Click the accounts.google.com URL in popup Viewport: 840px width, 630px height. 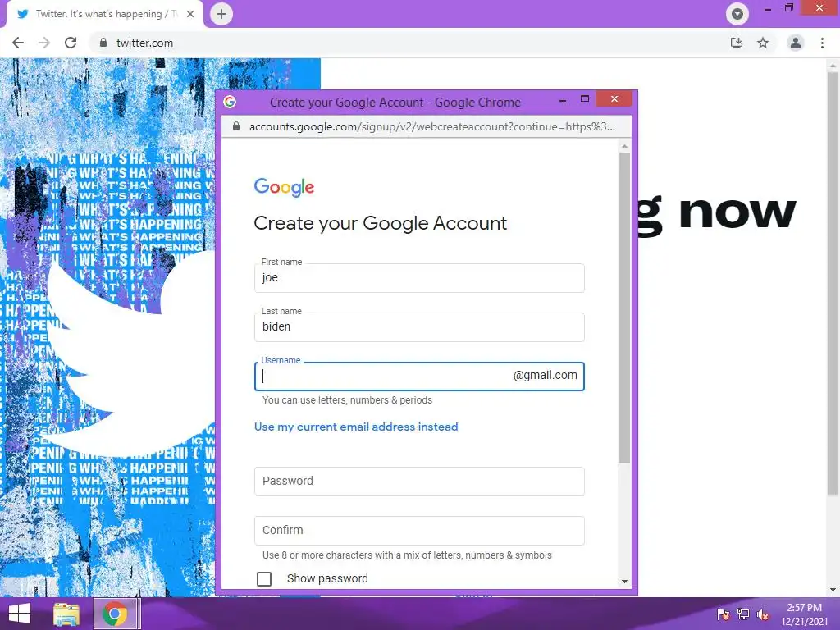pos(431,126)
